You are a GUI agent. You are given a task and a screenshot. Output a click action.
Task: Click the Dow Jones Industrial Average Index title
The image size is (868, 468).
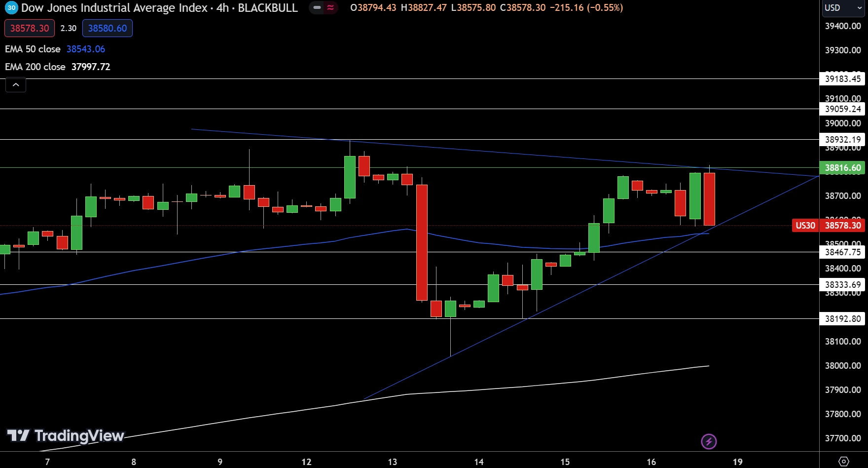(x=114, y=8)
